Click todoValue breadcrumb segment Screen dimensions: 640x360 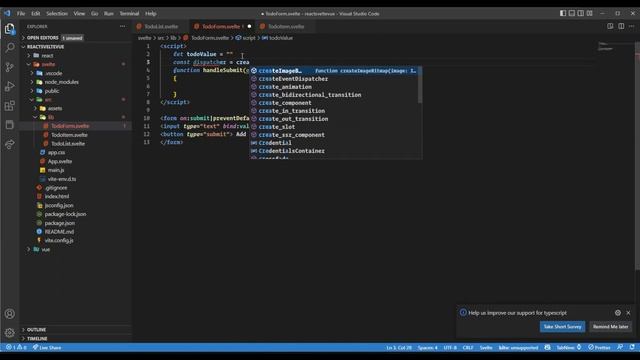tap(278, 38)
